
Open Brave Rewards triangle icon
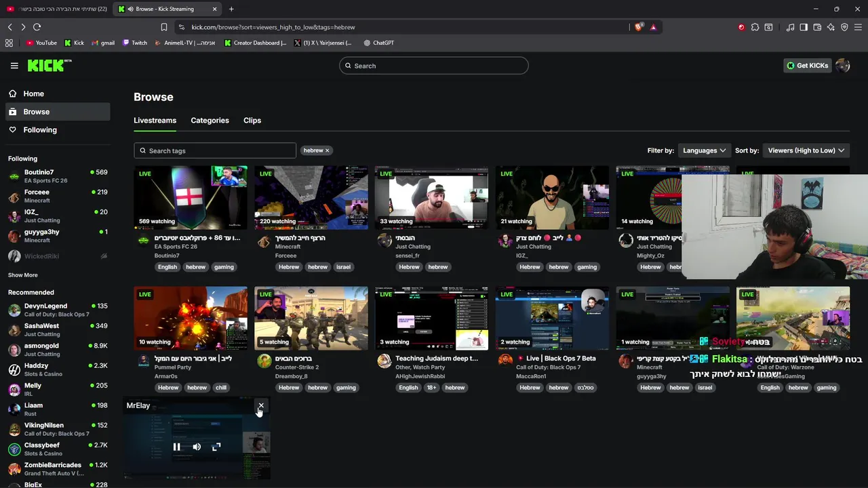pyautogui.click(x=653, y=27)
